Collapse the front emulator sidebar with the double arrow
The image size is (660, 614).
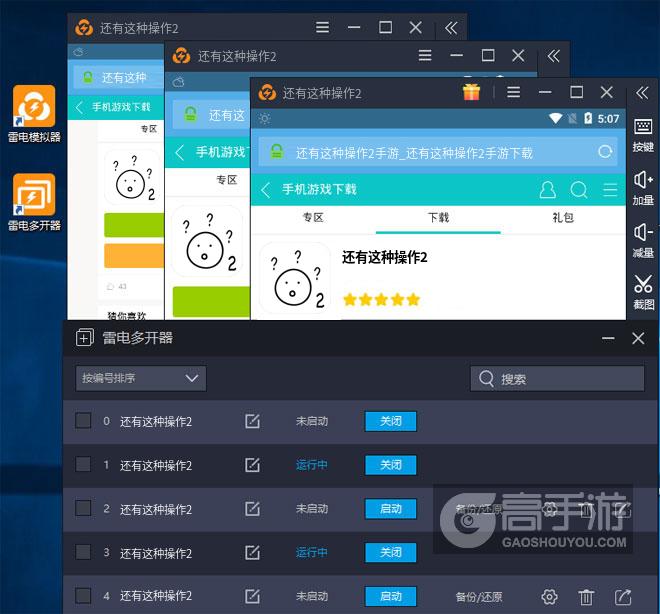642,92
